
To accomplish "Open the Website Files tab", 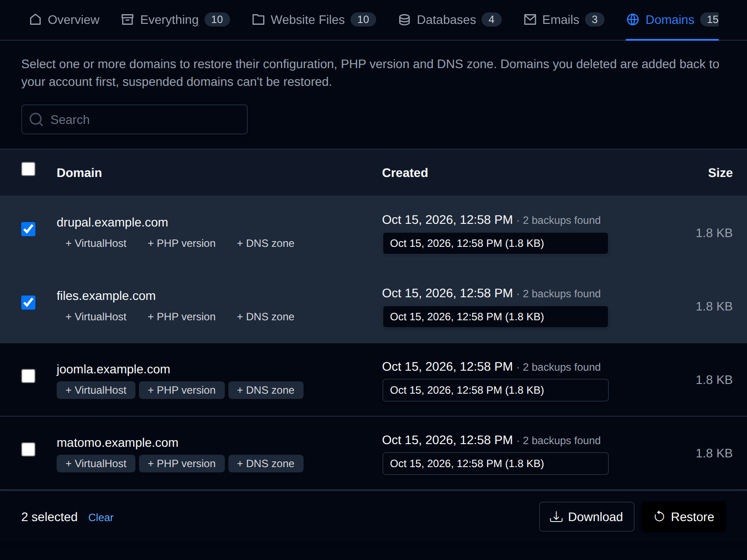I will (314, 20).
